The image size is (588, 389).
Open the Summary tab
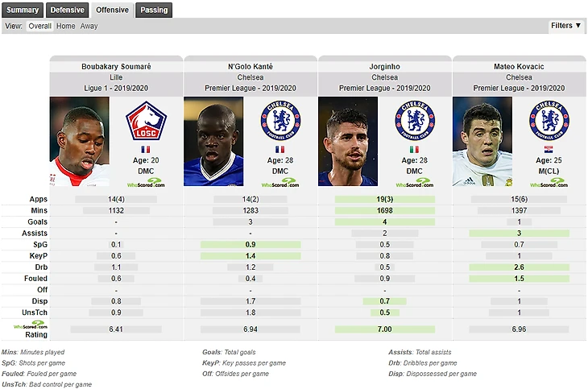pyautogui.click(x=23, y=10)
